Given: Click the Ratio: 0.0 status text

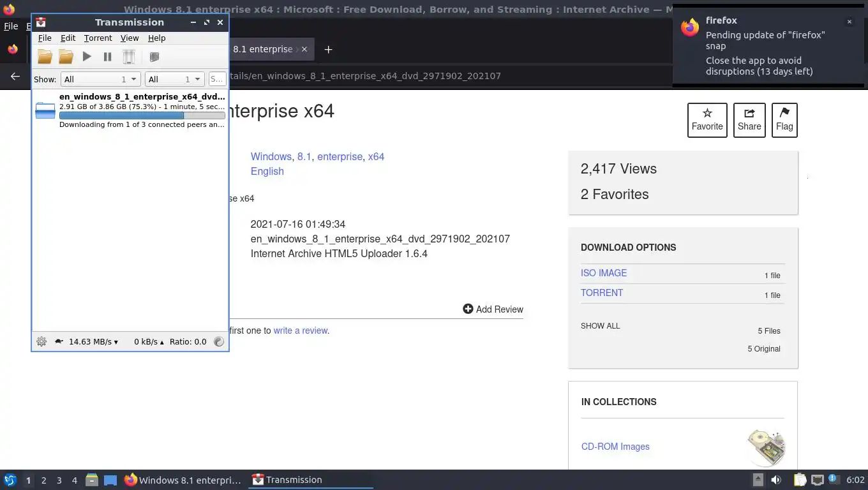Looking at the screenshot, I should (188, 341).
